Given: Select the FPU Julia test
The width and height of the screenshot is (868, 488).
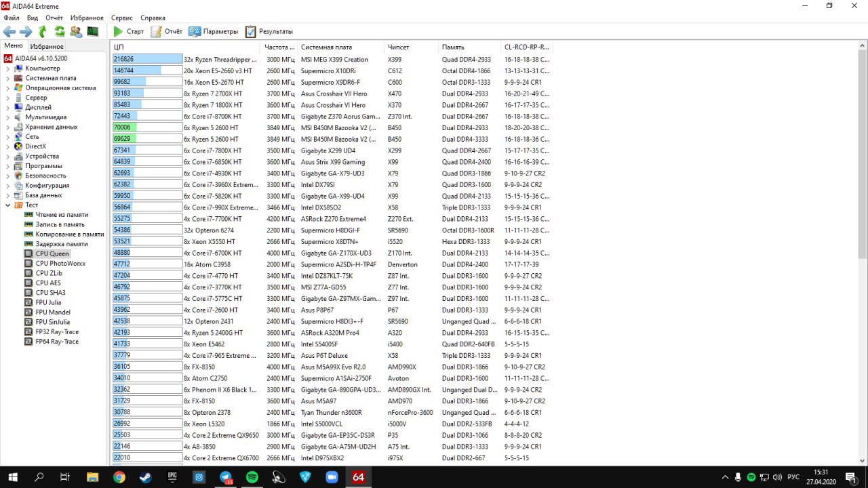Looking at the screenshot, I should [48, 302].
